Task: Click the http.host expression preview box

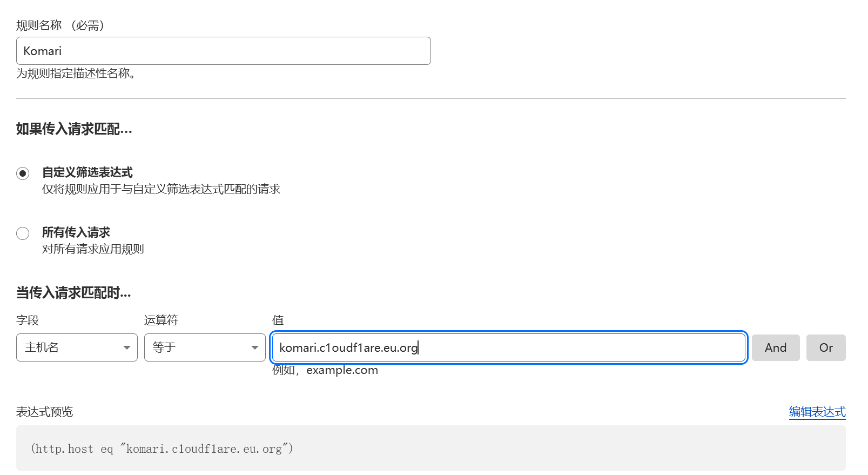Action: (430, 448)
